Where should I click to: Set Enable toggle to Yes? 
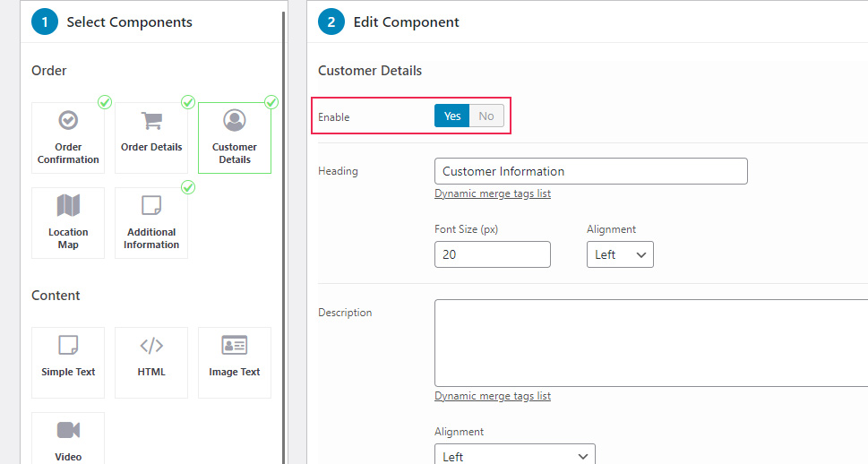tap(451, 116)
